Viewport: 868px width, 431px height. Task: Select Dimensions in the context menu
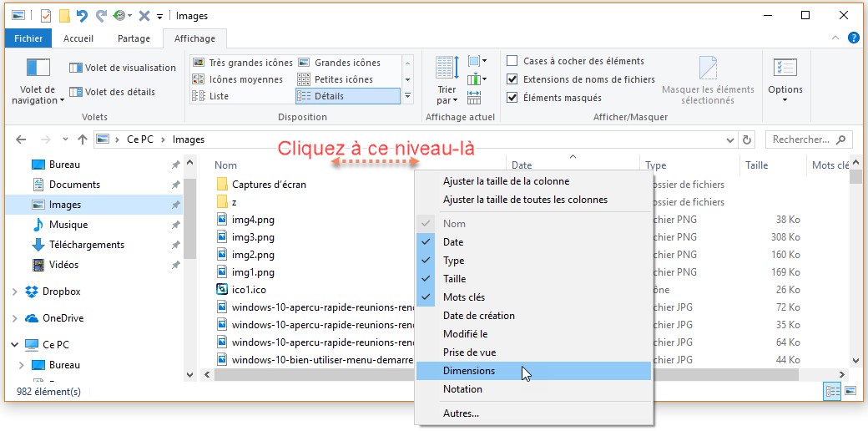(x=468, y=371)
